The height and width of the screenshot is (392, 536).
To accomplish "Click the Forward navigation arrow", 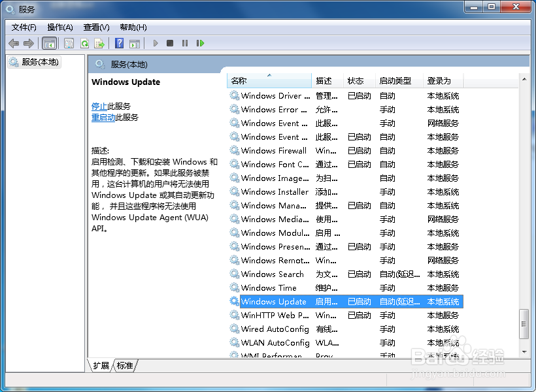I will click(x=28, y=43).
